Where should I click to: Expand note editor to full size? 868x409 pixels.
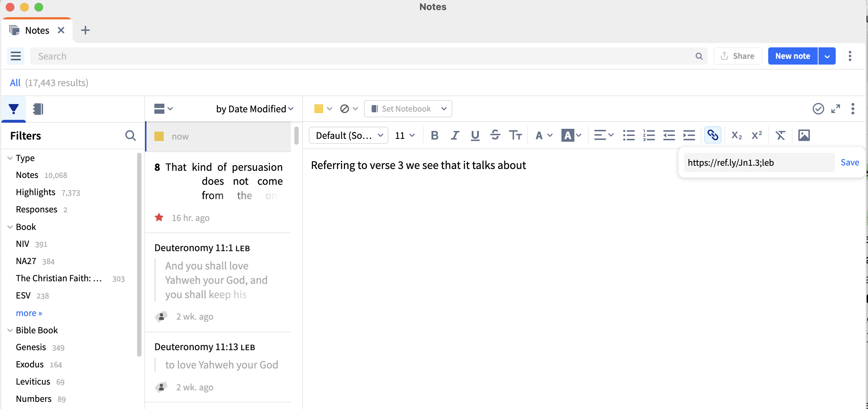tap(836, 109)
